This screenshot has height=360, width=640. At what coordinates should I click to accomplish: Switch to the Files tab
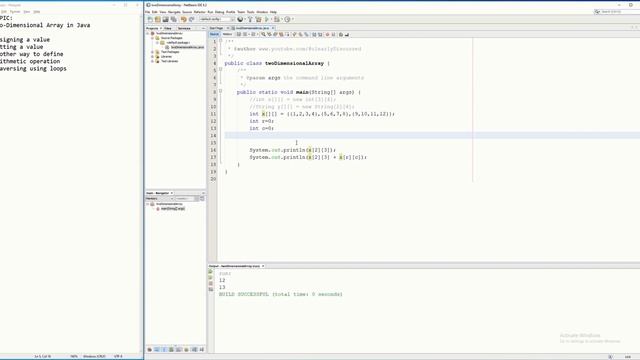(x=168, y=28)
